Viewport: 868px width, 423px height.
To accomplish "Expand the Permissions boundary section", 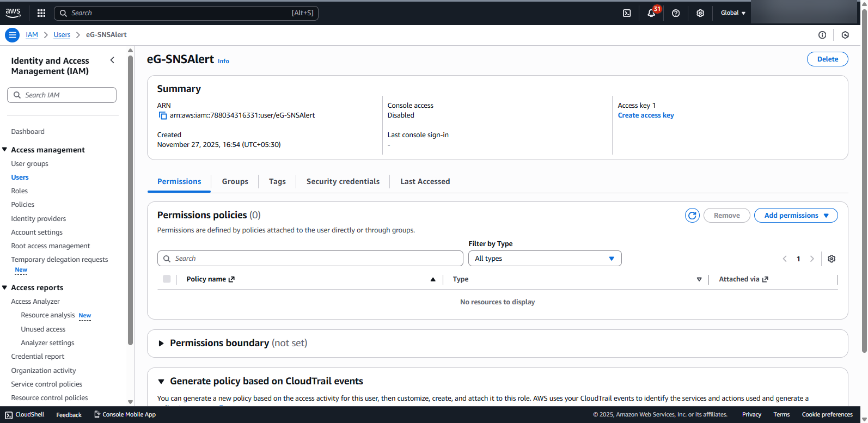I will [161, 344].
